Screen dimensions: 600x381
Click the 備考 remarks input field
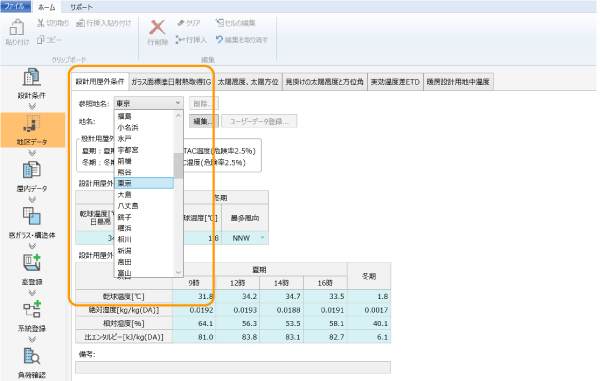pos(233,367)
